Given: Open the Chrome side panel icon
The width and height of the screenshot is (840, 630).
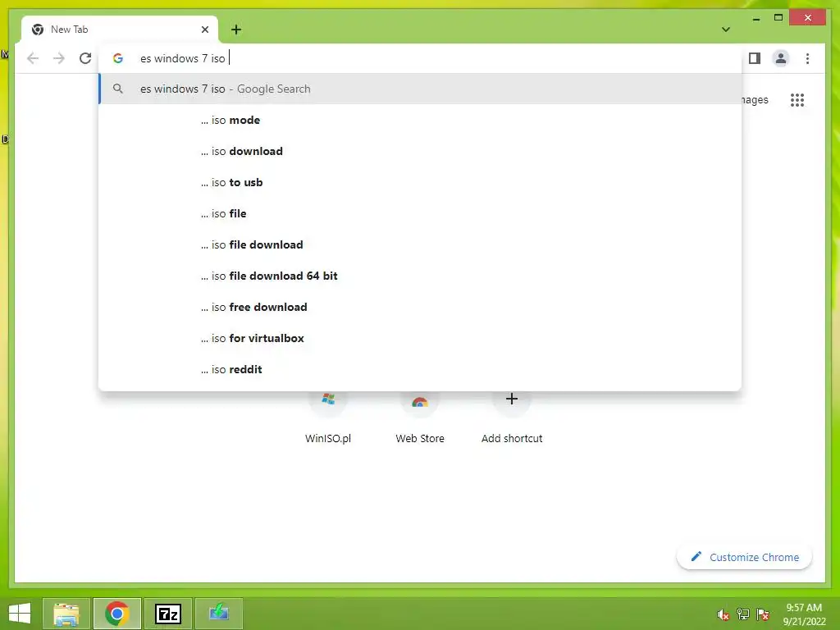Looking at the screenshot, I should 755,58.
